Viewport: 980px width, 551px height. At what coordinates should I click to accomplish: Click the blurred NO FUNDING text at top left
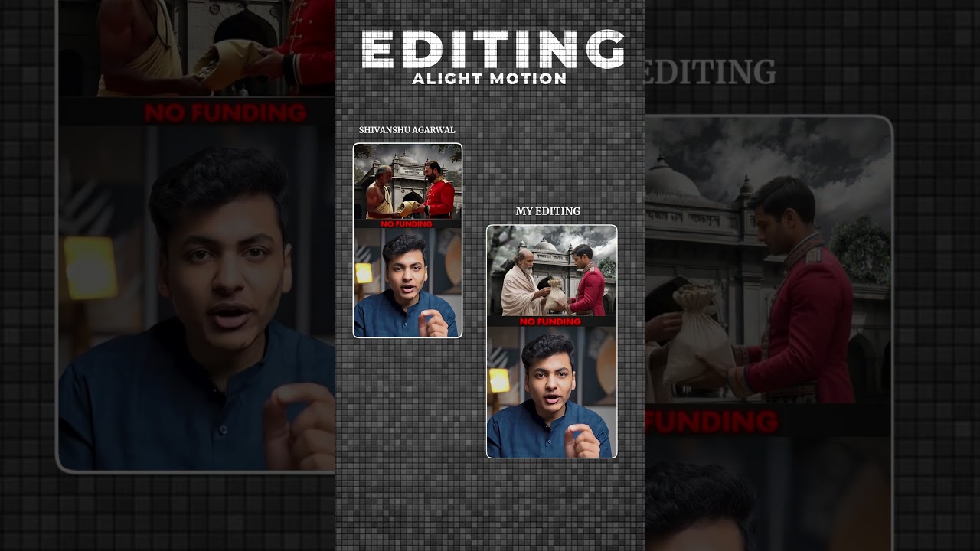226,113
